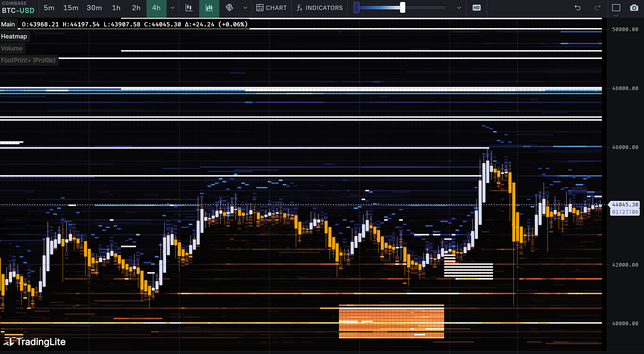Toggle the Heatmap layer label
Image resolution: width=644 pixels, height=354 pixels.
coord(14,36)
